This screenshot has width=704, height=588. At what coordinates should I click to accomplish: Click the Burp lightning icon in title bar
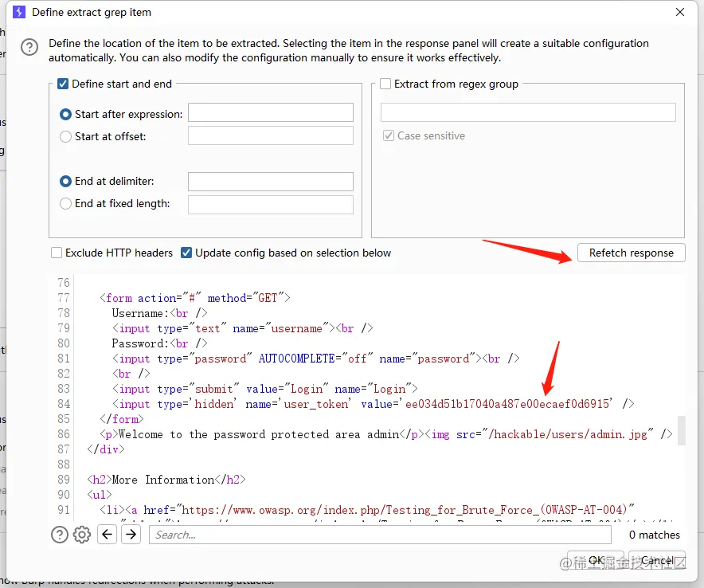pos(19,12)
